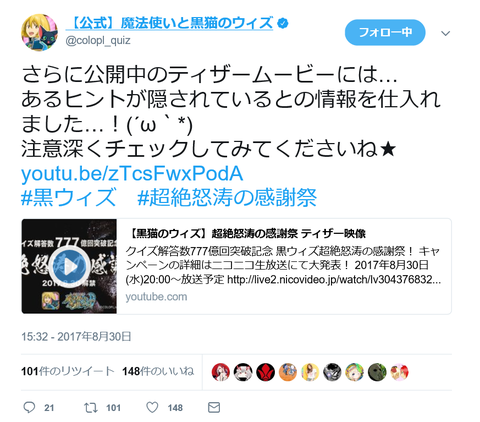This screenshot has height=422, width=480.
Task: Open the #黒ウィズ hashtag
Action: tap(68, 197)
